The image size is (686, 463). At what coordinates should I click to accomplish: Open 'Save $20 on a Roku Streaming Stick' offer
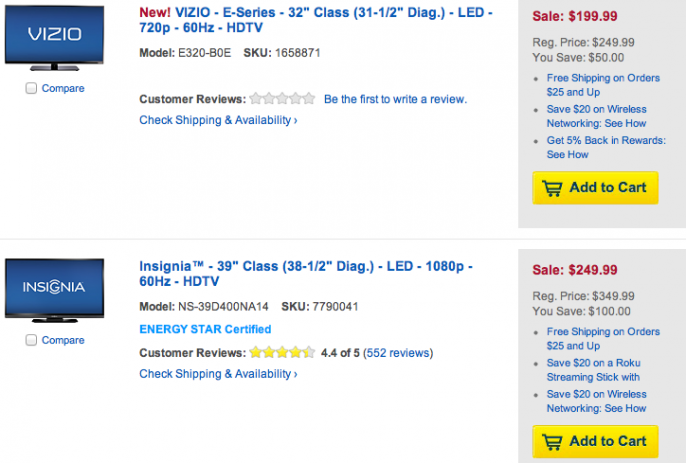point(593,370)
